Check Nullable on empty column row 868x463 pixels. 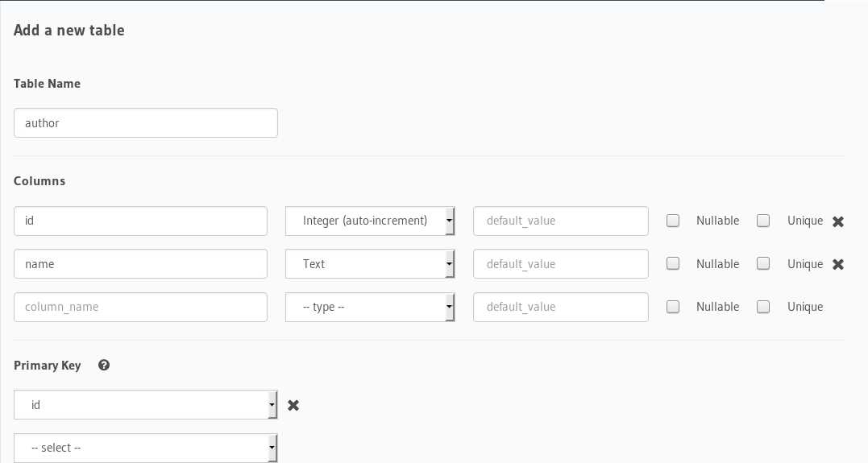673,307
